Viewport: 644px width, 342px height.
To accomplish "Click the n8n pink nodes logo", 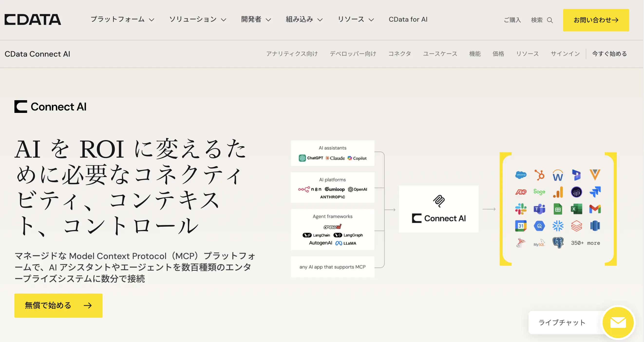I will [304, 189].
